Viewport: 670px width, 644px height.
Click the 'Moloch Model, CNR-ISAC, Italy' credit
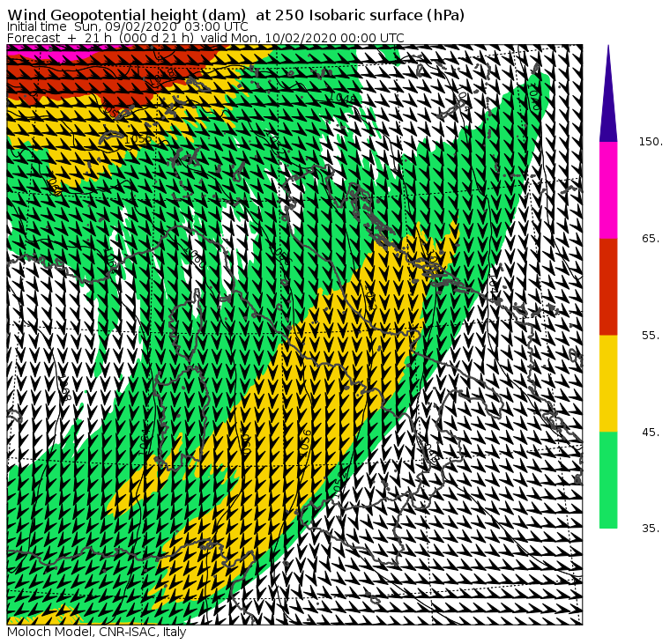[x=97, y=632]
